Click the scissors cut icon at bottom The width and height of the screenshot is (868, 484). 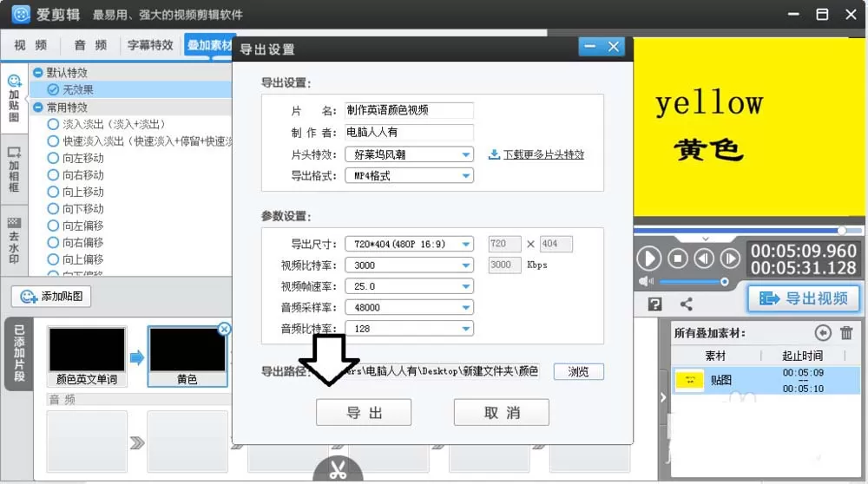[x=338, y=469]
